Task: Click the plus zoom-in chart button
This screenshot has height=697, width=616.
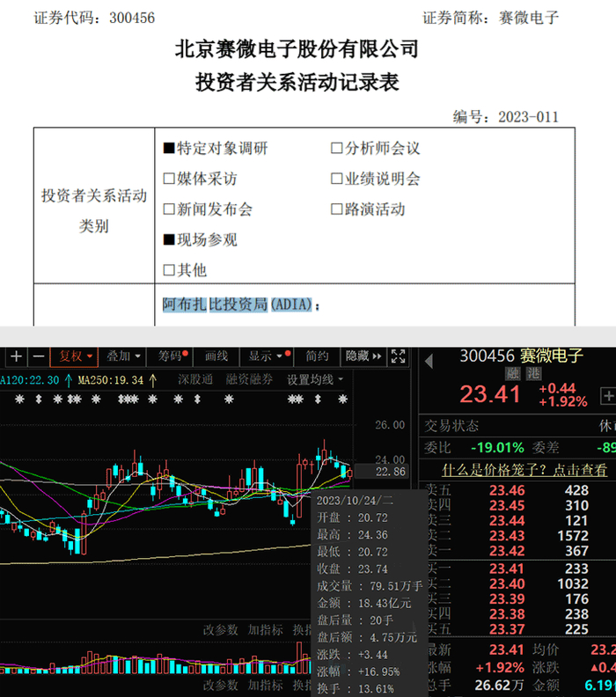Action: (x=17, y=357)
